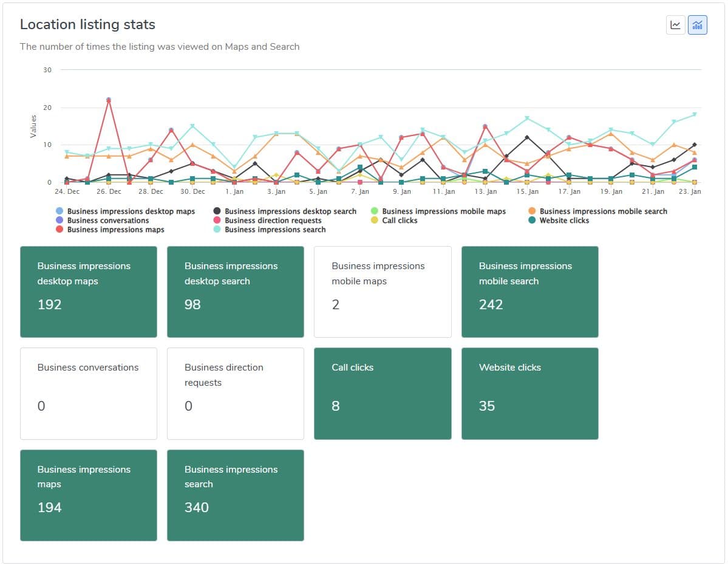Enable the Business impressions mobile maps card
This screenshot has width=728, height=565.
point(383,292)
